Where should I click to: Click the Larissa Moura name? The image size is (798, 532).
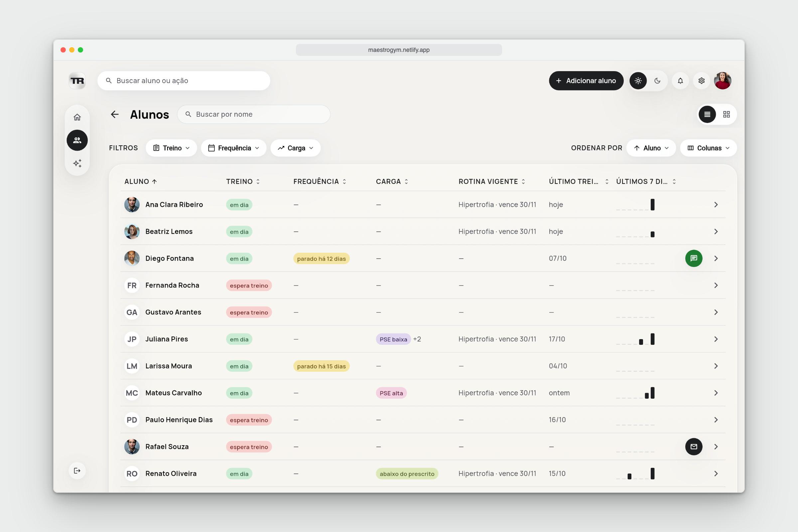169,366
